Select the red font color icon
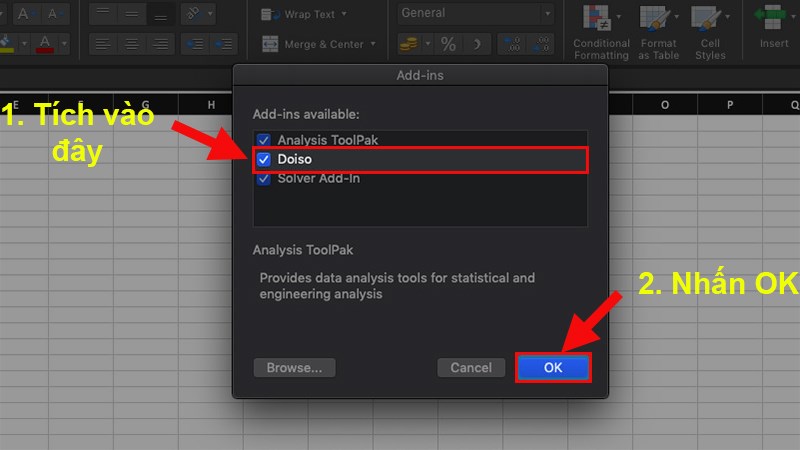Image resolution: width=800 pixels, height=450 pixels. click(x=45, y=44)
